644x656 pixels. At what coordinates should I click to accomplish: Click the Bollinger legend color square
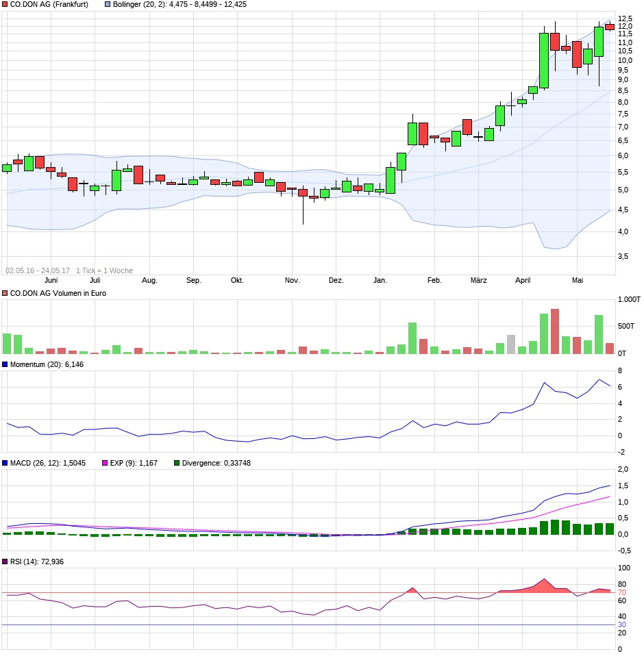tap(108, 5)
